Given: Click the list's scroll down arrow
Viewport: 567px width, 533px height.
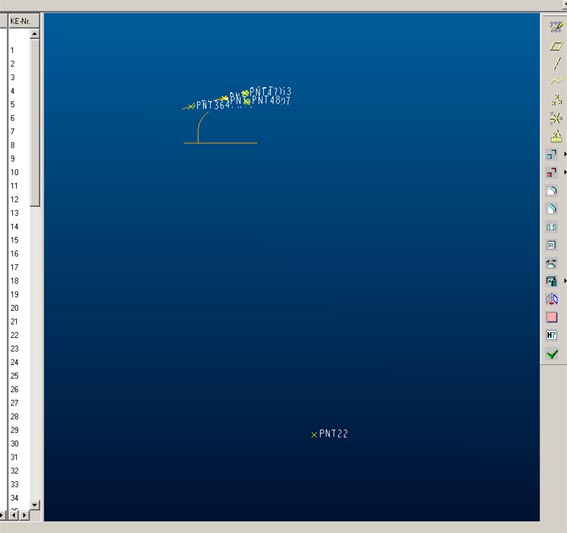Looking at the screenshot, I should [34, 505].
